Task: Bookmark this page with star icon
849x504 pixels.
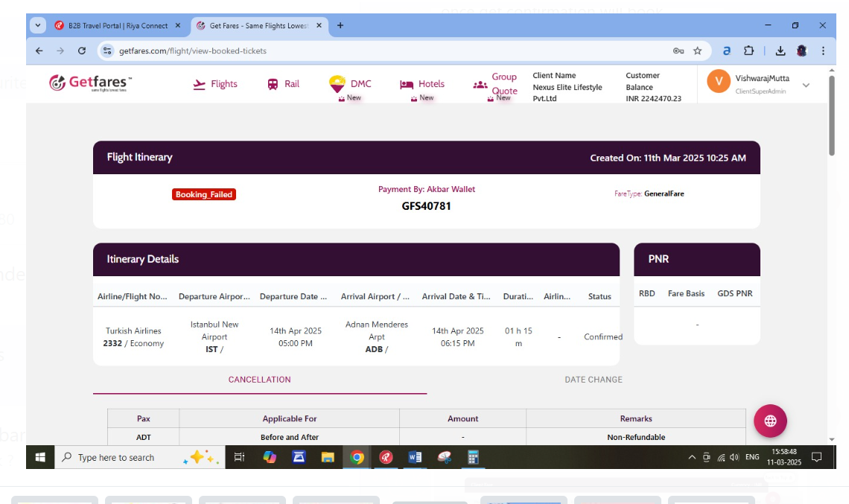Action: [x=698, y=51]
